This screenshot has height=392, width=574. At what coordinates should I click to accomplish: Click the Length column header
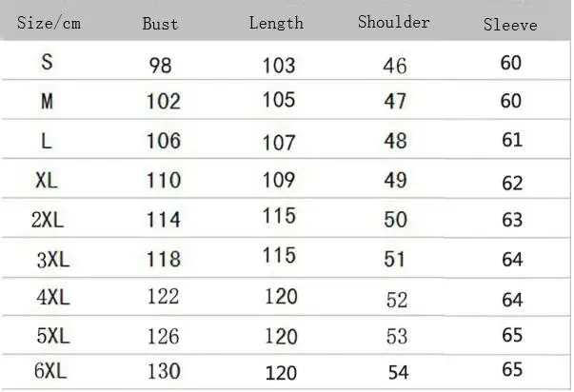coord(276,23)
